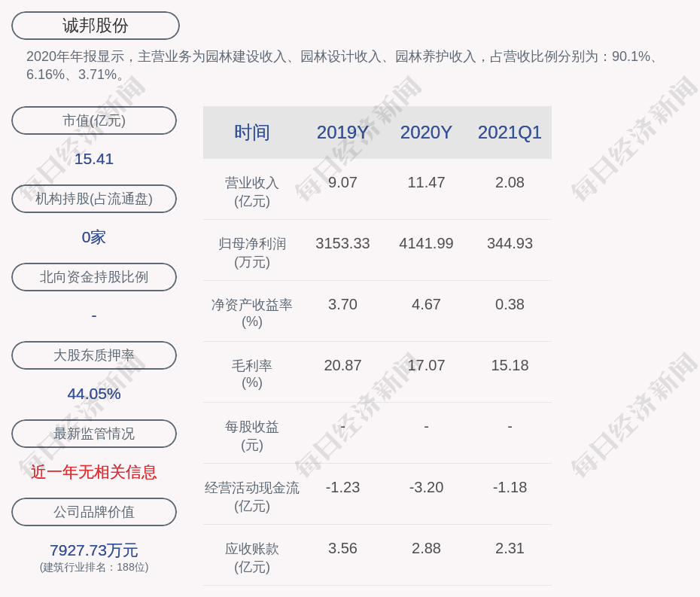
Task: Select the 2020Y column header
Action: pyautogui.click(x=426, y=132)
